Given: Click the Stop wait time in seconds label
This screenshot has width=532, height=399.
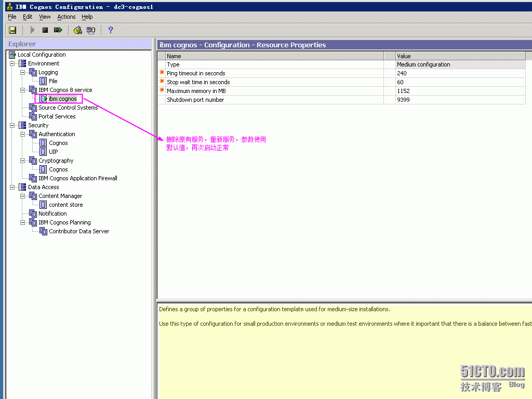Looking at the screenshot, I should point(198,82).
